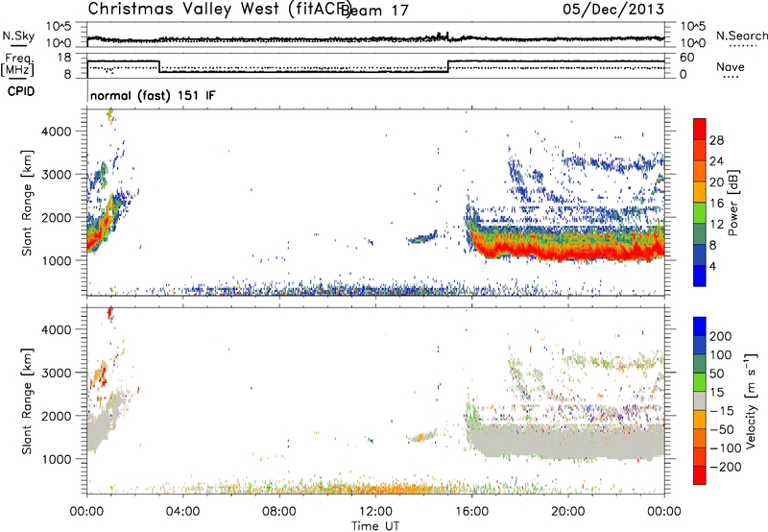Click the 'Christmas Valley West (fitACF)' title
This screenshot has width=768, height=532.
click(x=219, y=10)
